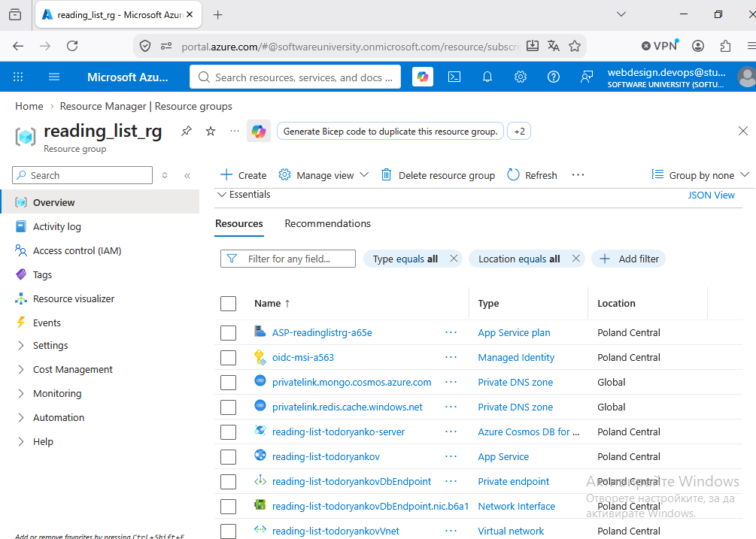Collapse the left navigation menu

point(187,176)
